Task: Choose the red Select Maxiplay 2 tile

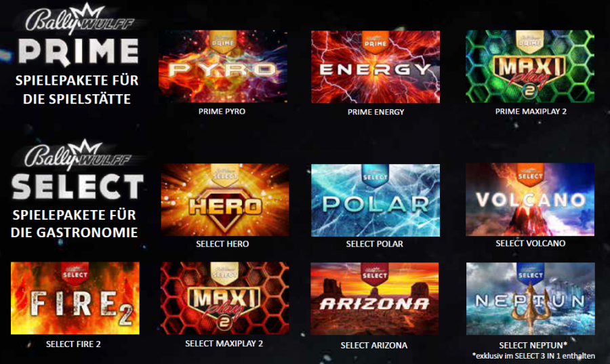Action: point(225,298)
